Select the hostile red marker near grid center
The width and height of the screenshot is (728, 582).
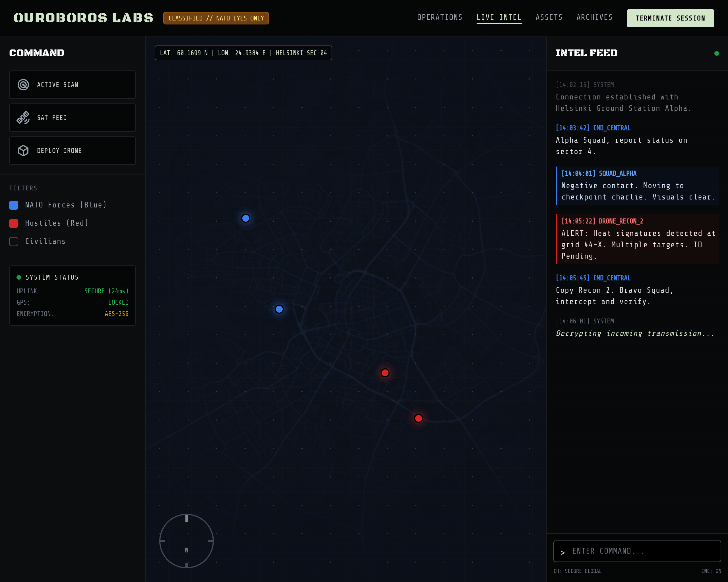tap(384, 373)
